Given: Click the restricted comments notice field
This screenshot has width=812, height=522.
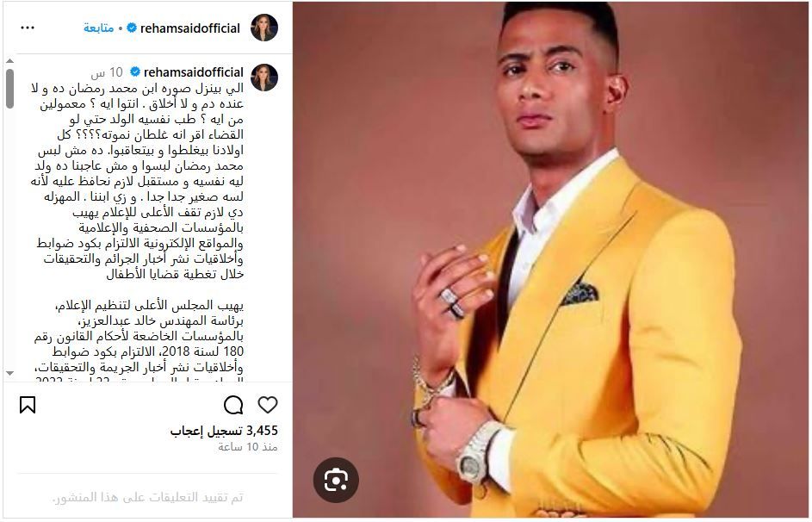Looking at the screenshot, I should coord(147,498).
